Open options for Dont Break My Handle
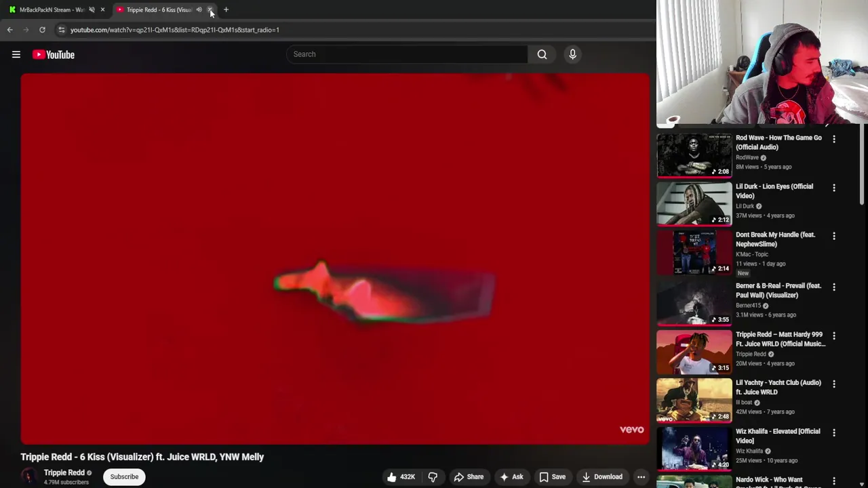 [x=834, y=236]
